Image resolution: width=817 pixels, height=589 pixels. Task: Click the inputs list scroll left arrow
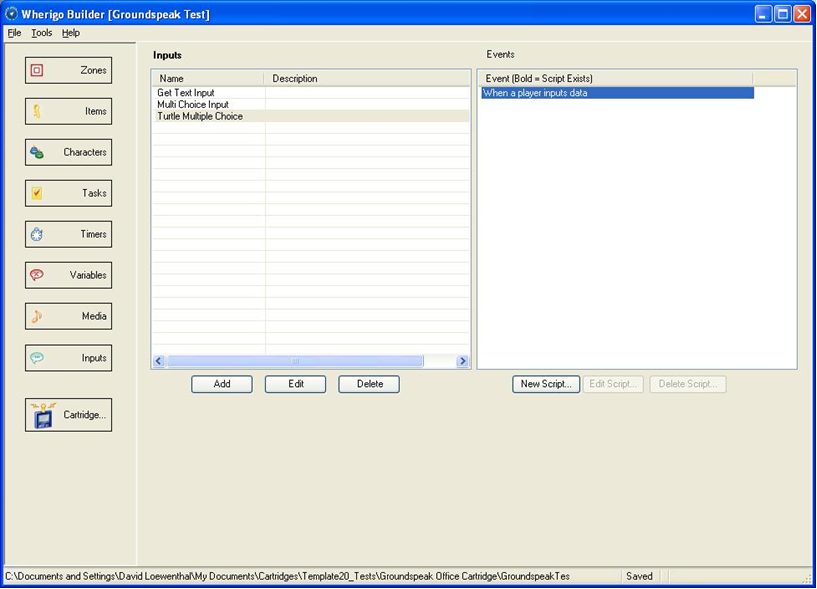pyautogui.click(x=159, y=361)
